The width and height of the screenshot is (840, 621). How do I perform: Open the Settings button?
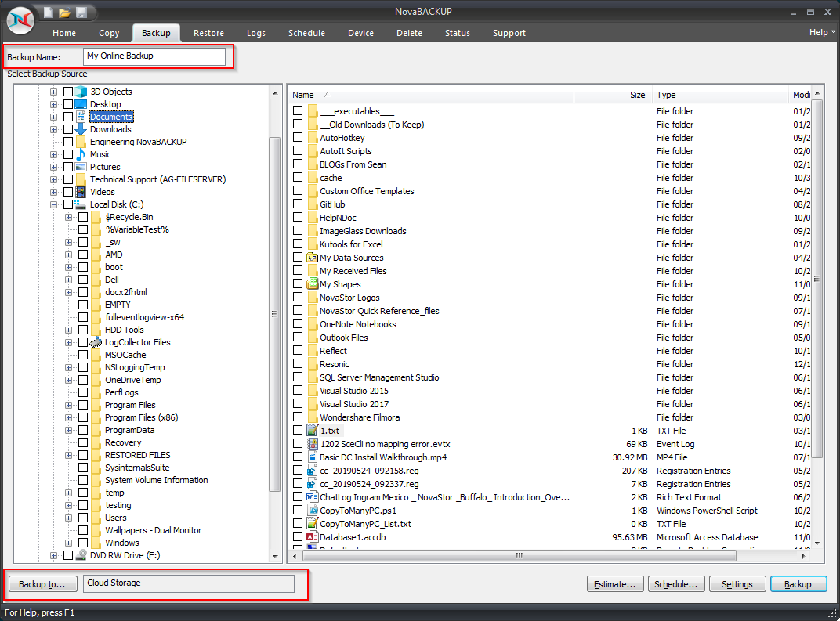point(737,584)
